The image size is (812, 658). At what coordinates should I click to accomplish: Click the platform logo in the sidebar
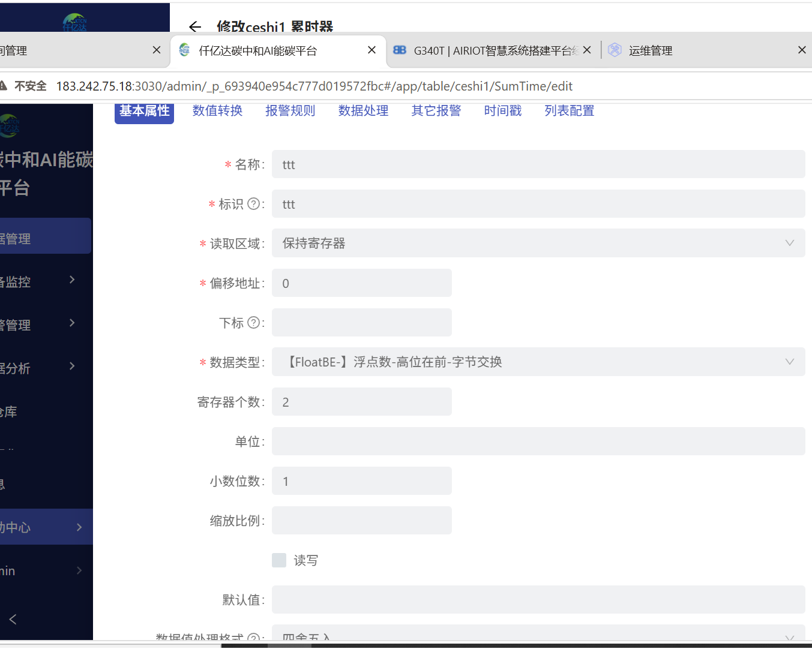[x=10, y=125]
